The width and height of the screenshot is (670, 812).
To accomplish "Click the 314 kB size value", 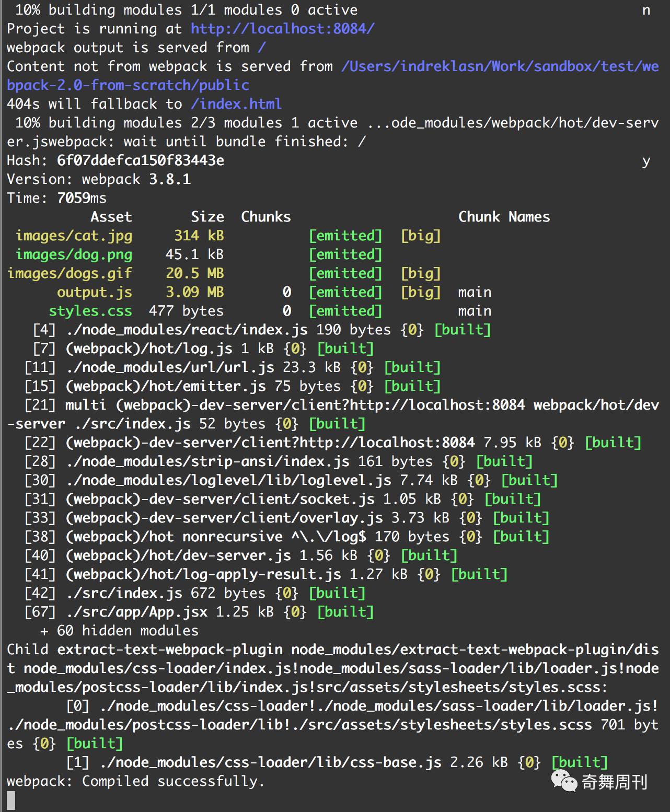I will pyautogui.click(x=199, y=236).
